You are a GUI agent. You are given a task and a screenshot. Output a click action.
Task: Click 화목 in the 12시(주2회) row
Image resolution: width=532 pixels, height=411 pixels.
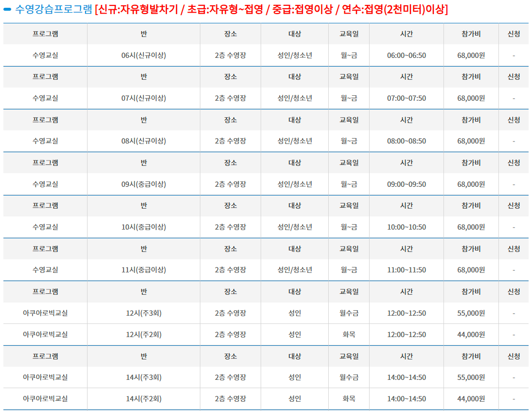(x=349, y=335)
